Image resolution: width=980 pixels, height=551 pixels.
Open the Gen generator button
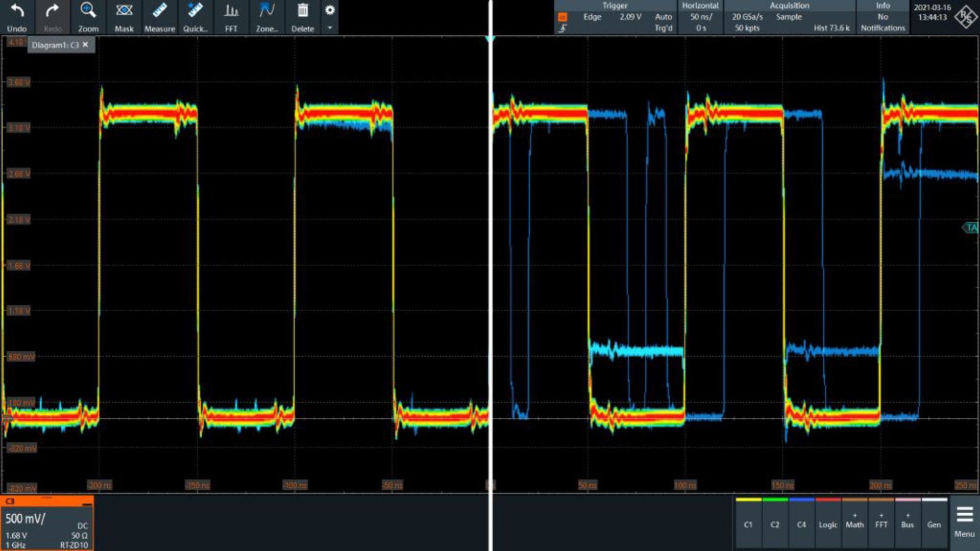934,523
